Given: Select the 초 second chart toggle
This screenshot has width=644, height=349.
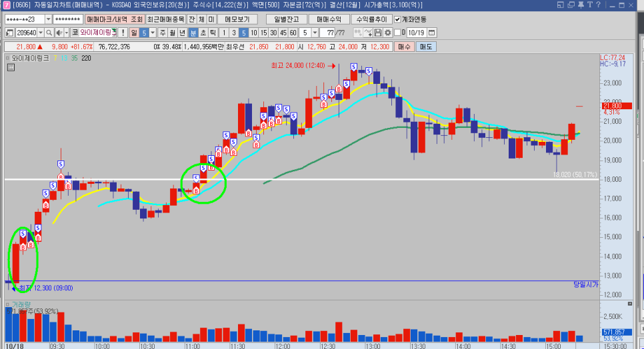Looking at the screenshot, I should 203,33.
